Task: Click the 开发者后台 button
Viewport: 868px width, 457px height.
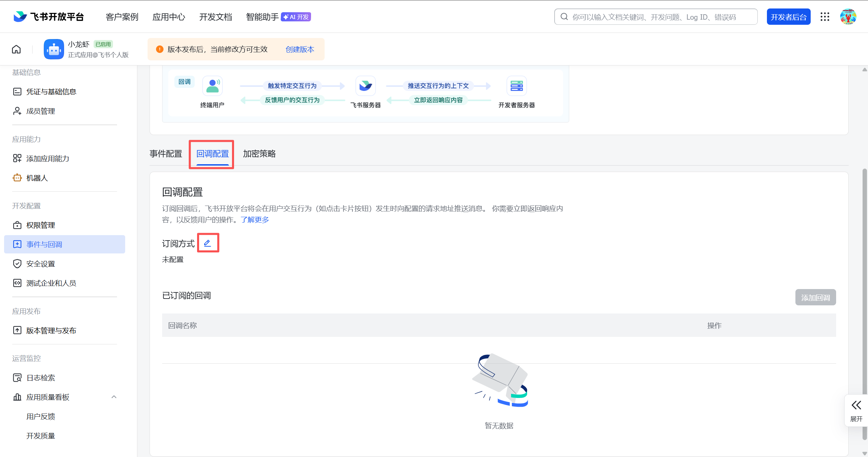Action: point(788,17)
